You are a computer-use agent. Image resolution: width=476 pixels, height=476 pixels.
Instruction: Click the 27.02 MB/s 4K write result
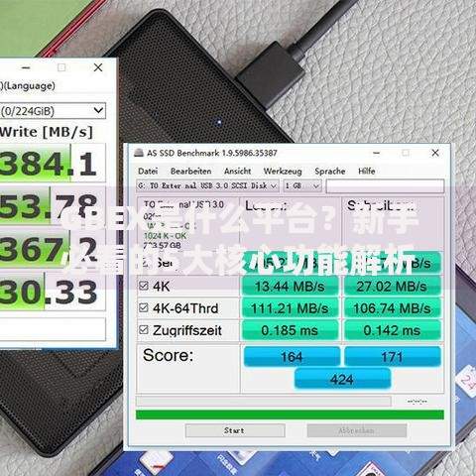point(392,287)
